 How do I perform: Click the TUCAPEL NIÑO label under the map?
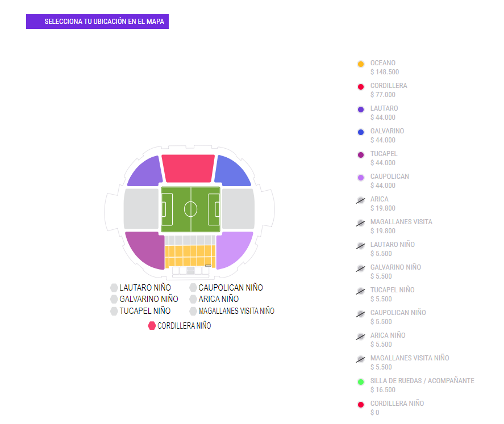[145, 311]
